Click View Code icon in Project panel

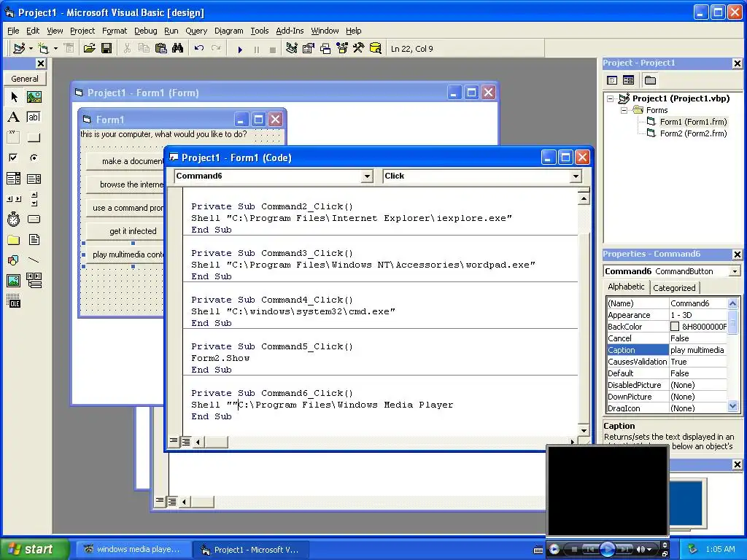coord(612,80)
